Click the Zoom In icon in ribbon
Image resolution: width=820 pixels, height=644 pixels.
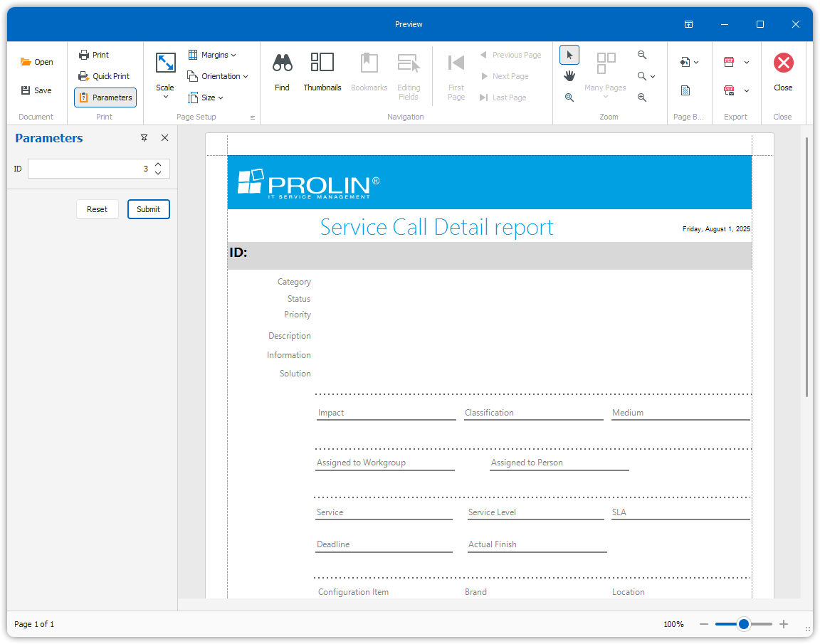click(642, 97)
